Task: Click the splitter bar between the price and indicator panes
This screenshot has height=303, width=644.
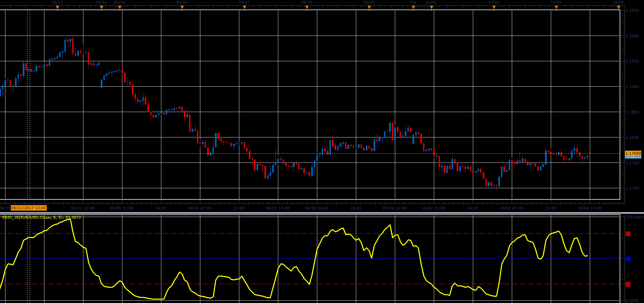Action: pyautogui.click(x=322, y=213)
